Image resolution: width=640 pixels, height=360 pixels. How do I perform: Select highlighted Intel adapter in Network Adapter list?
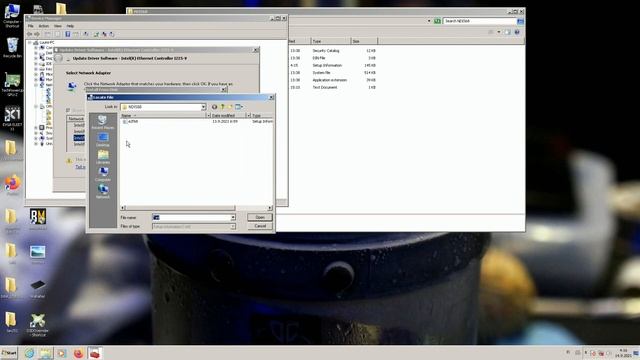click(79, 138)
